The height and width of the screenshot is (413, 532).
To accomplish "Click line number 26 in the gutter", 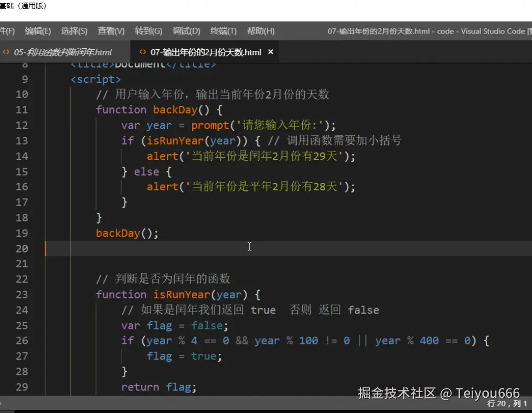I will click(x=22, y=341).
